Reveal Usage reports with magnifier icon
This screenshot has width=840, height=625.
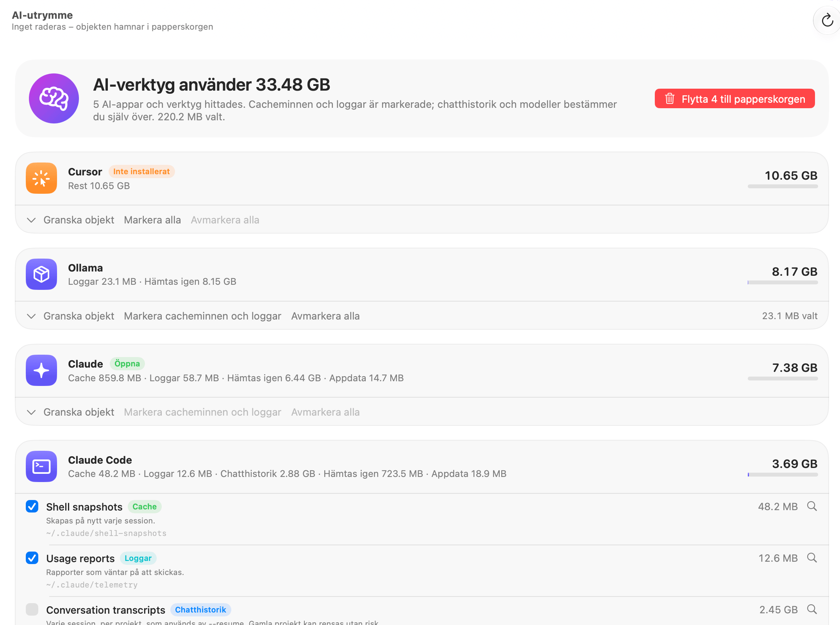click(x=812, y=558)
